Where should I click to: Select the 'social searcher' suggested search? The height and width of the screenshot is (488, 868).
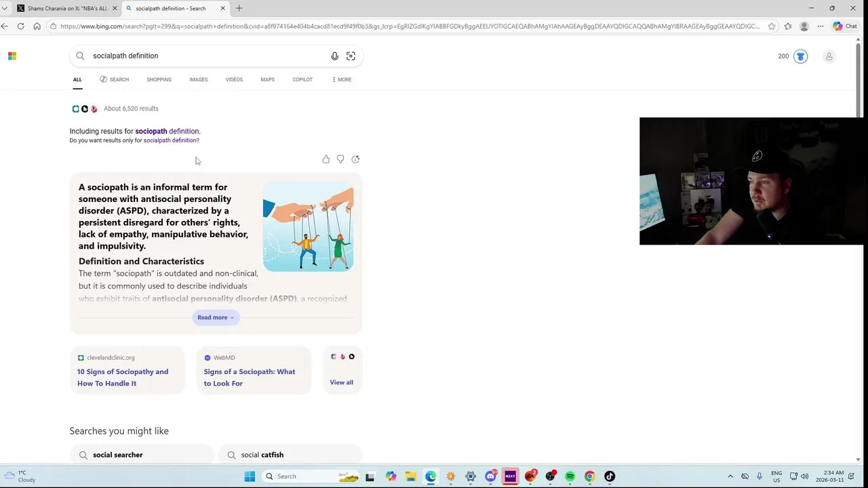coord(141,455)
